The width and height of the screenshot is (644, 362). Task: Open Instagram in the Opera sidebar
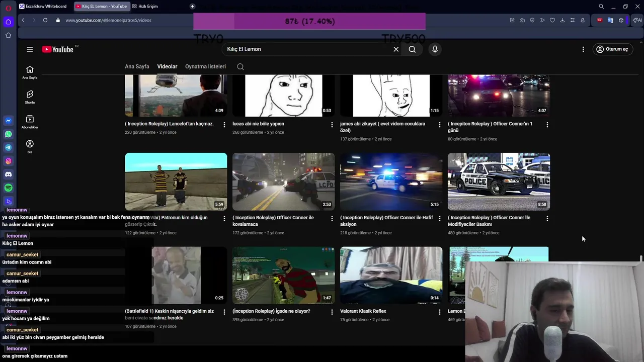(8, 161)
